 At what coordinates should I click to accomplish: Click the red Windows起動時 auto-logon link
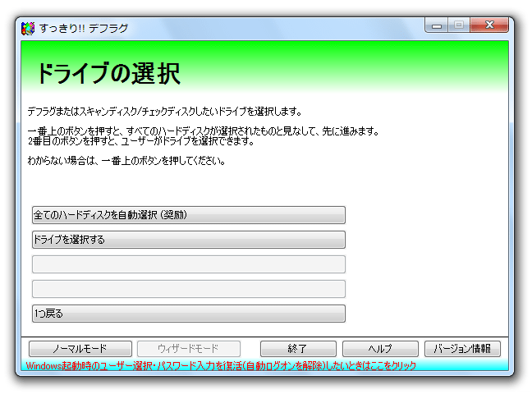click(x=221, y=366)
